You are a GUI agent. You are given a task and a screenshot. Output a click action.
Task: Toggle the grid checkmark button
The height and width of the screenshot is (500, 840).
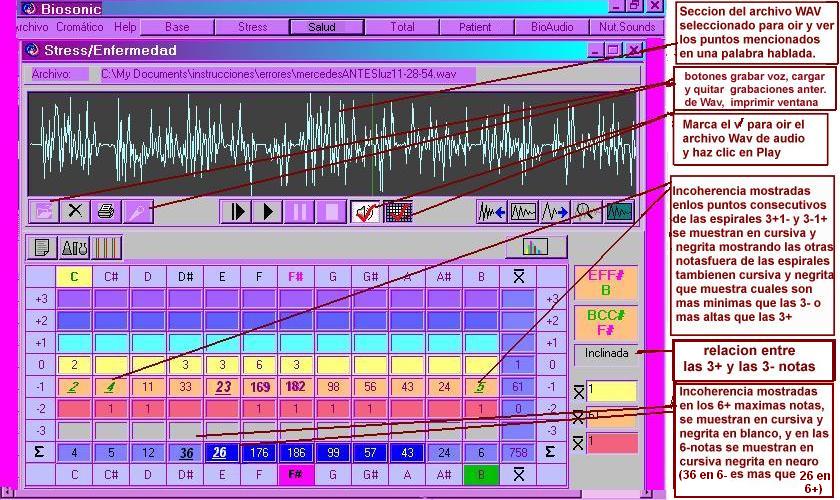tap(398, 211)
